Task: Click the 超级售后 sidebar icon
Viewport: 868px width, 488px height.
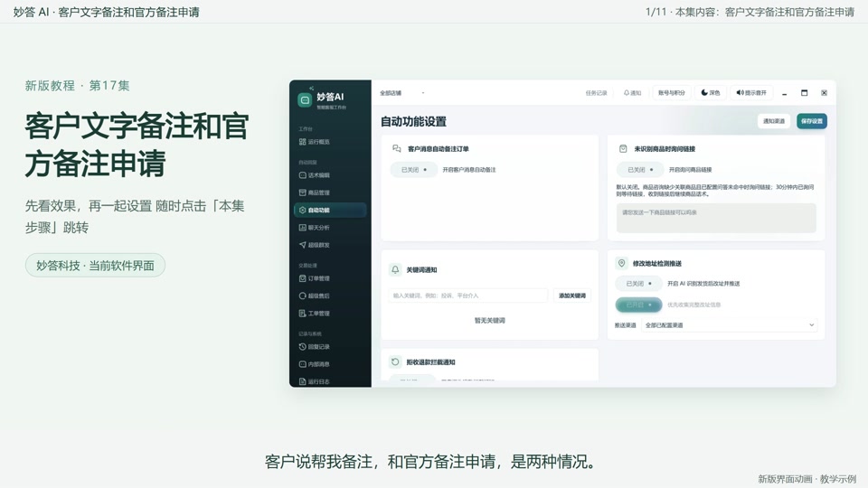Action: (302, 296)
